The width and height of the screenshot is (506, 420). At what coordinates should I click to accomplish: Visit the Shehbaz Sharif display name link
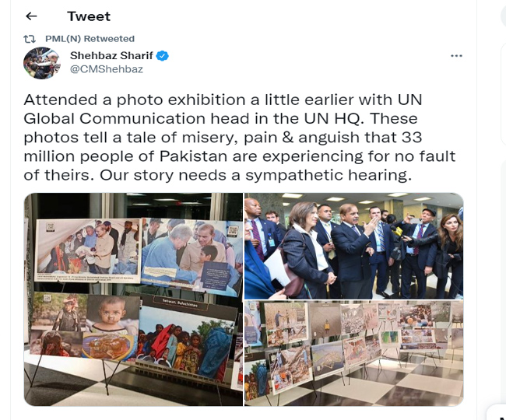tap(111, 55)
